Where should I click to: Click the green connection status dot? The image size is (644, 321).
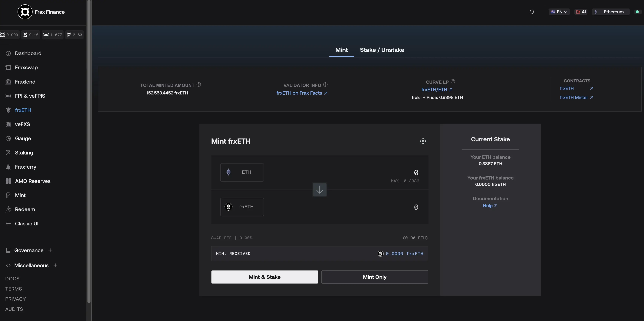pyautogui.click(x=637, y=12)
